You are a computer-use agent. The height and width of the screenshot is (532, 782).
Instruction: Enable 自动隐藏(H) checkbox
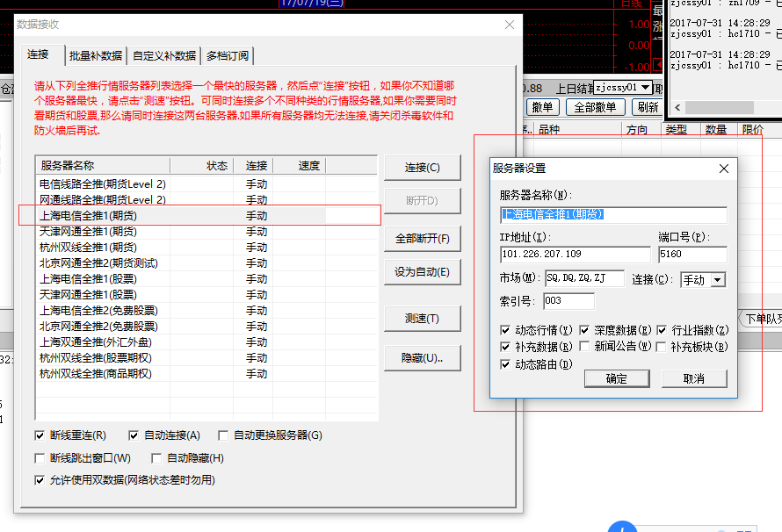pos(156,458)
